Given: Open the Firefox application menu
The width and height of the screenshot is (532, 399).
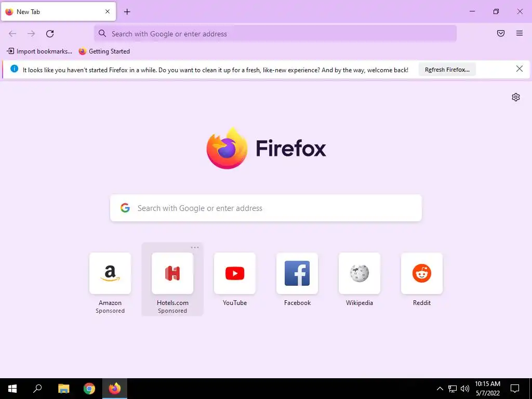Looking at the screenshot, I should 520,33.
